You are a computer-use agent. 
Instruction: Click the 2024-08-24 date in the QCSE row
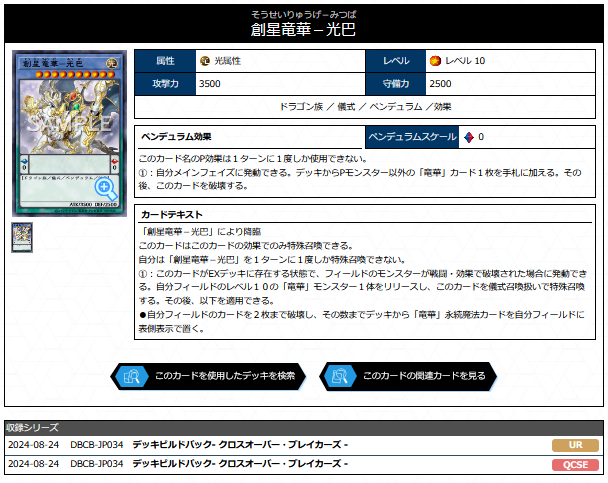click(x=33, y=464)
